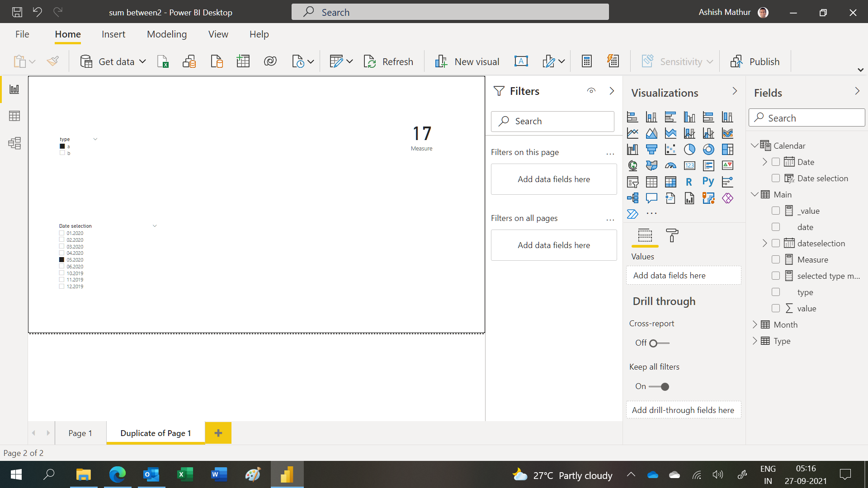Launch Excel from the Windows taskbar
Screen dimensions: 868x488
185,474
